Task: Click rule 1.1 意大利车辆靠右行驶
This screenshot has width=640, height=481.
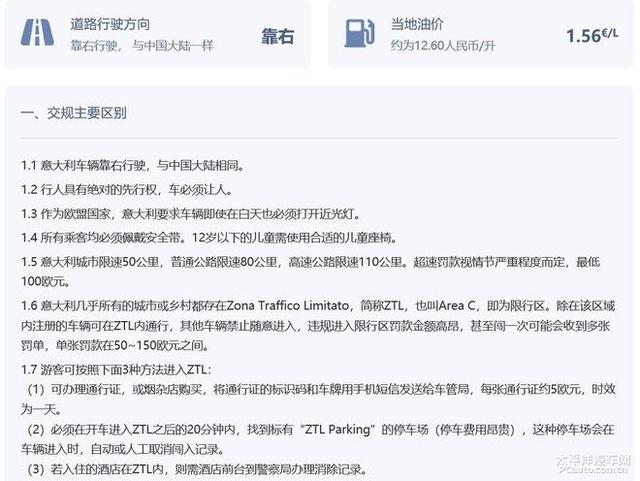Action: (x=133, y=165)
